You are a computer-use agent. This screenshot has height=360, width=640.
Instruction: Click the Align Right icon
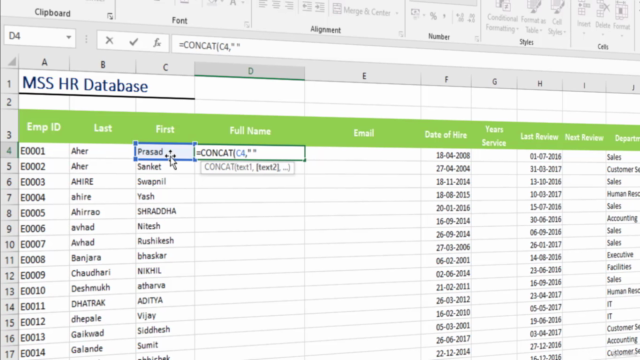289,5
